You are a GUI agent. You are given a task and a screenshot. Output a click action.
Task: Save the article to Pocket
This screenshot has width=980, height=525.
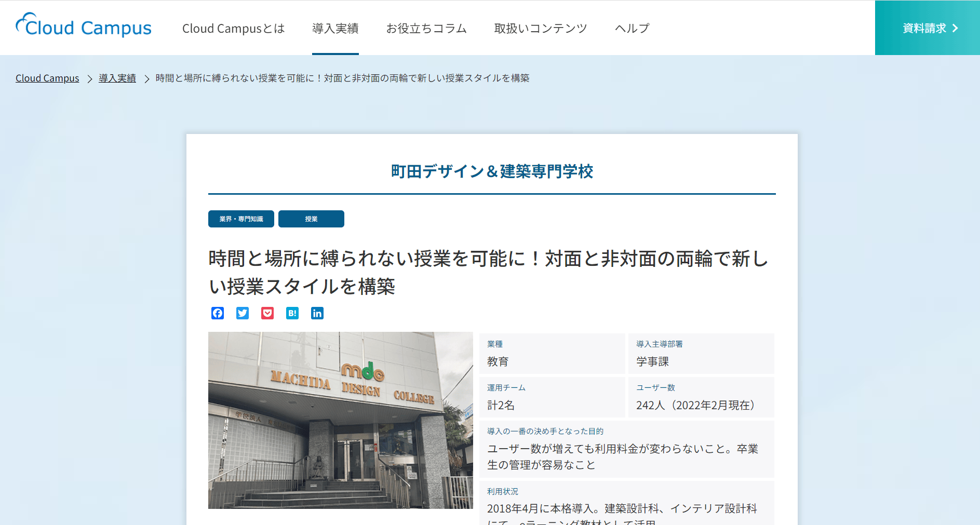coord(267,313)
